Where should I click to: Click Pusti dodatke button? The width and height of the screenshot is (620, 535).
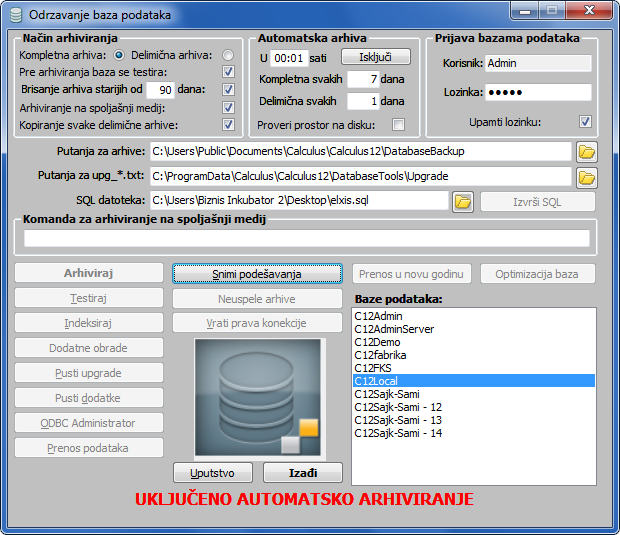(x=89, y=398)
